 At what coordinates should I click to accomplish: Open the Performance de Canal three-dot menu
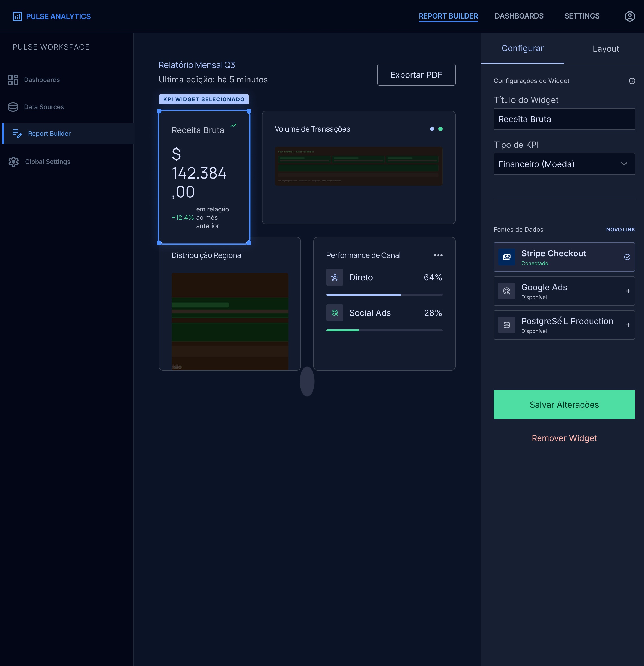pyautogui.click(x=438, y=255)
